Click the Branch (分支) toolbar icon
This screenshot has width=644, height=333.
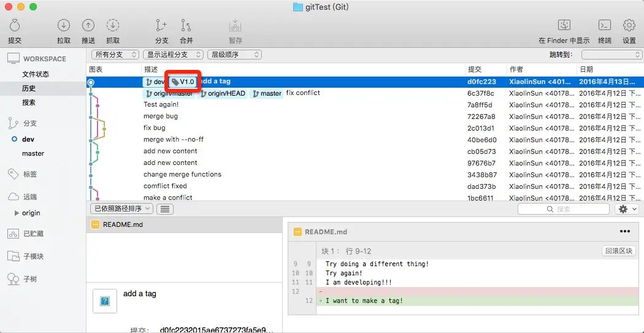tap(161, 26)
